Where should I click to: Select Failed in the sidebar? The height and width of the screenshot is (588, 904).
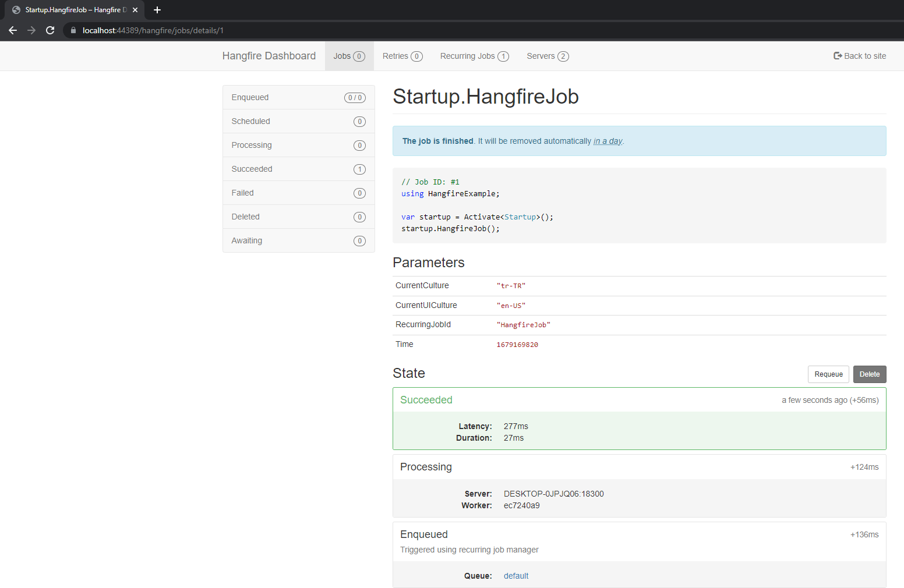pyautogui.click(x=299, y=193)
